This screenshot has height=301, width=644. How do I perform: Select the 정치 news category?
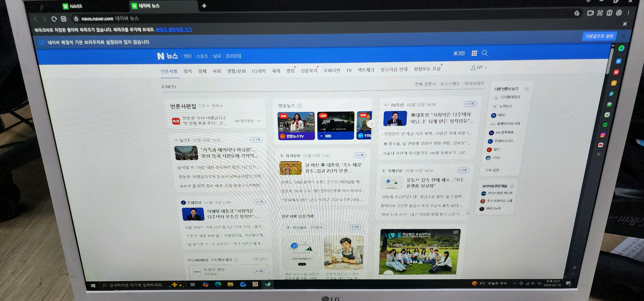[x=187, y=71]
